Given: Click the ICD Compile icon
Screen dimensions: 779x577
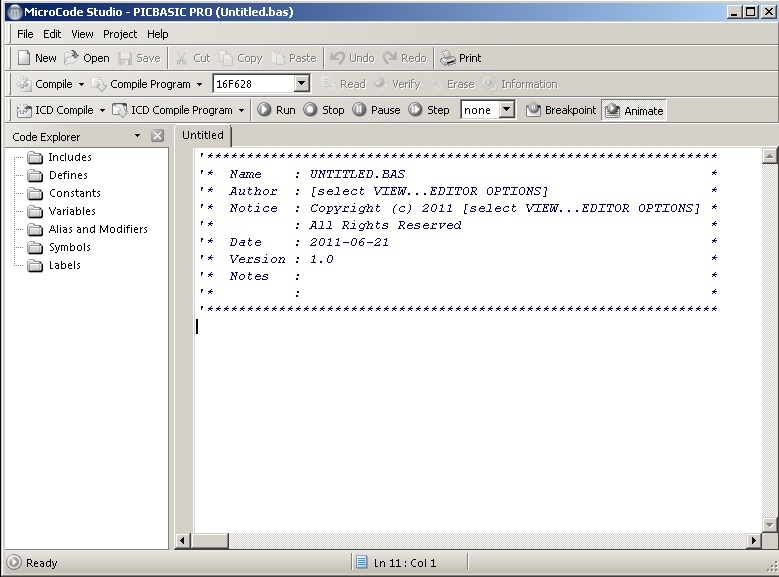Looking at the screenshot, I should tap(25, 110).
